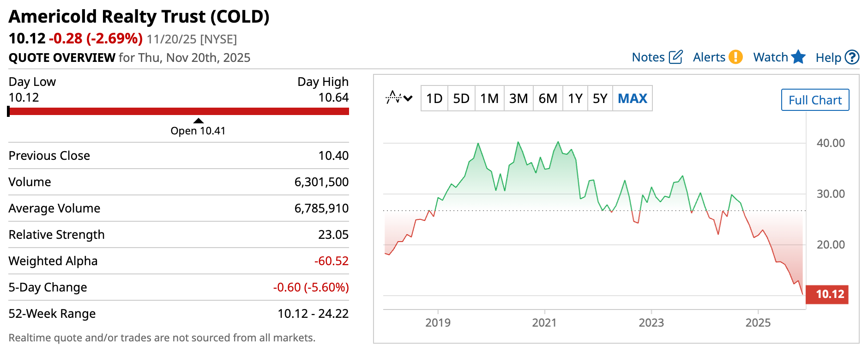Switch chart to 1M range

(489, 98)
